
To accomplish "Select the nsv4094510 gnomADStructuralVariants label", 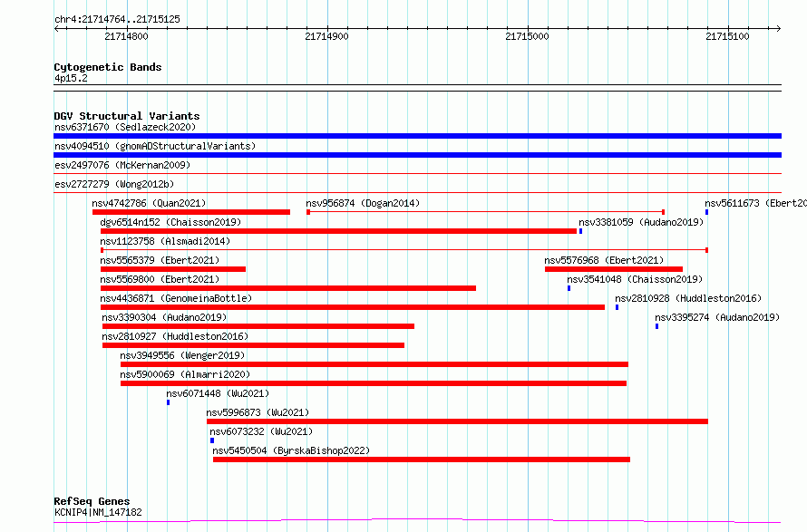I will pyautogui.click(x=155, y=146).
